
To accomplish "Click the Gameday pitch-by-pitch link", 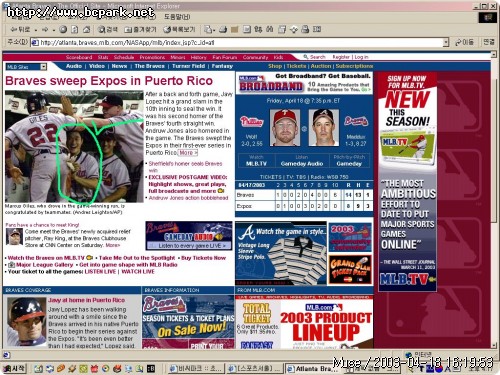I will [x=349, y=164].
